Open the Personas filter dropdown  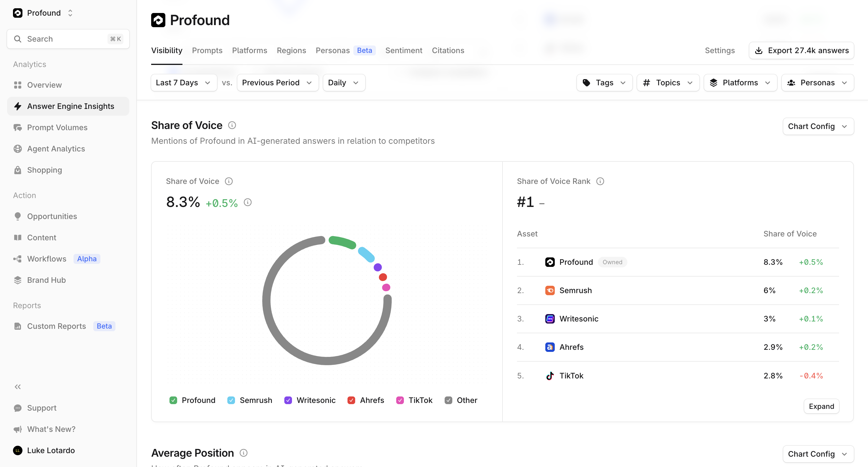pos(818,83)
